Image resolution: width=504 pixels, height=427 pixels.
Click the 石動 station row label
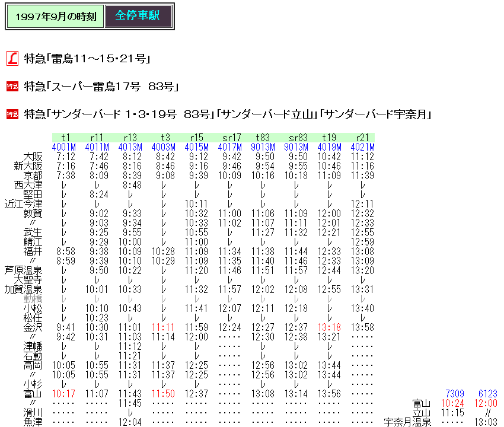pos(33,356)
